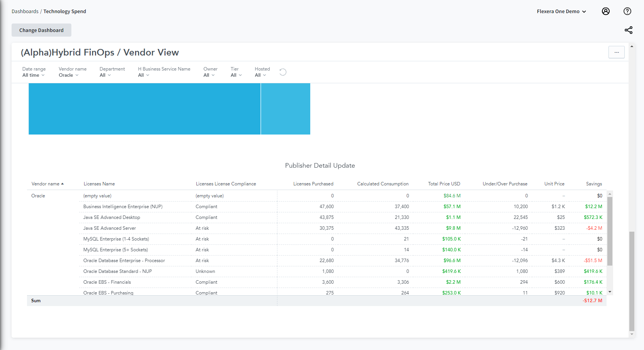
Task: Click the filter refresh spinner icon
Action: pos(283,72)
